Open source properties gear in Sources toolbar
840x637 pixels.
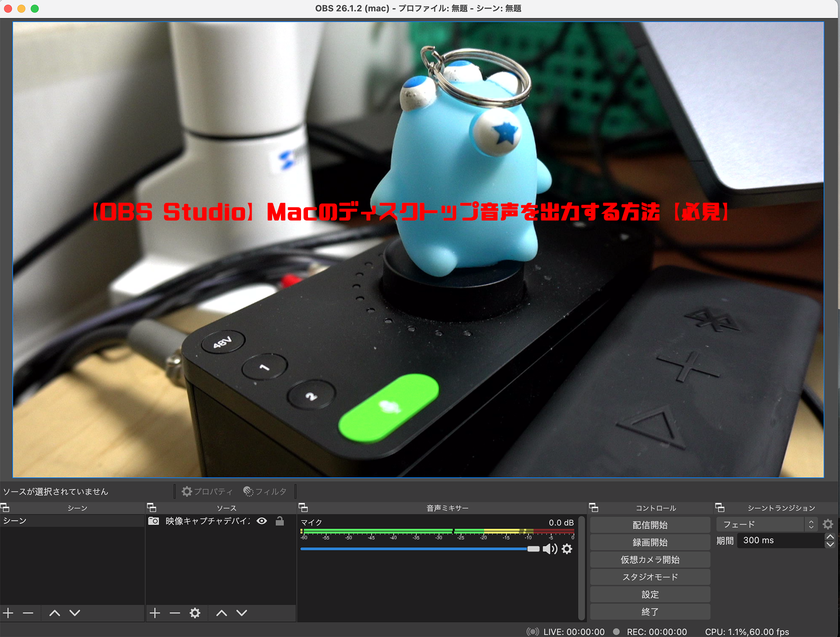pyautogui.click(x=195, y=613)
